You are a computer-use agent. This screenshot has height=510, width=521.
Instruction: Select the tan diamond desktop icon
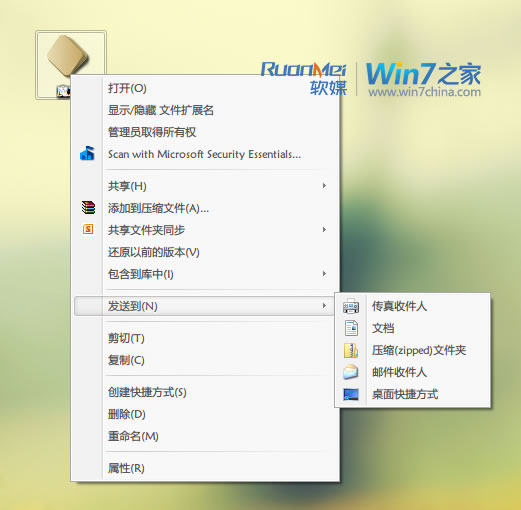tap(68, 56)
